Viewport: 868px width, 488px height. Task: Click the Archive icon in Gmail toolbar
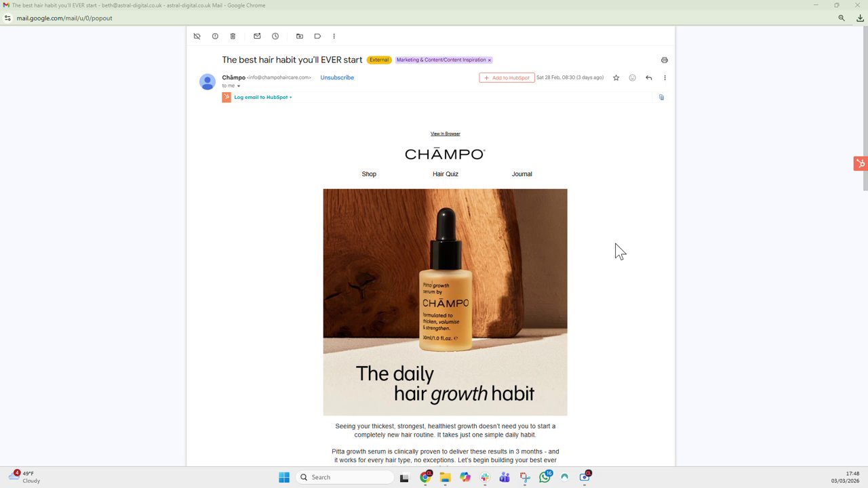[x=197, y=36]
